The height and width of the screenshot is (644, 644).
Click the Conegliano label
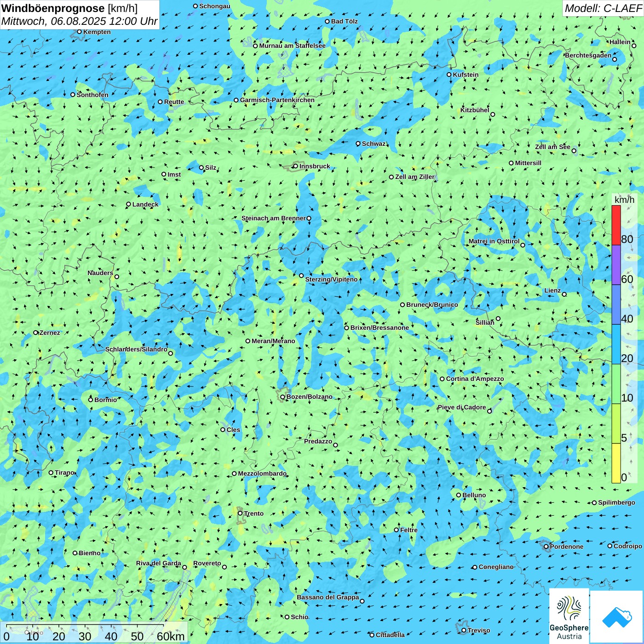[x=496, y=567]
